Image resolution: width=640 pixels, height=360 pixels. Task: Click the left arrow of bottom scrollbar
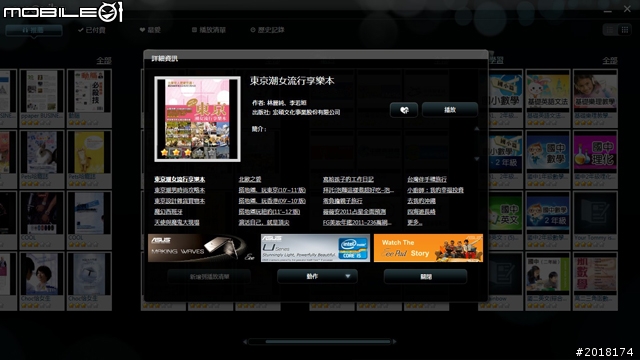tap(245, 342)
